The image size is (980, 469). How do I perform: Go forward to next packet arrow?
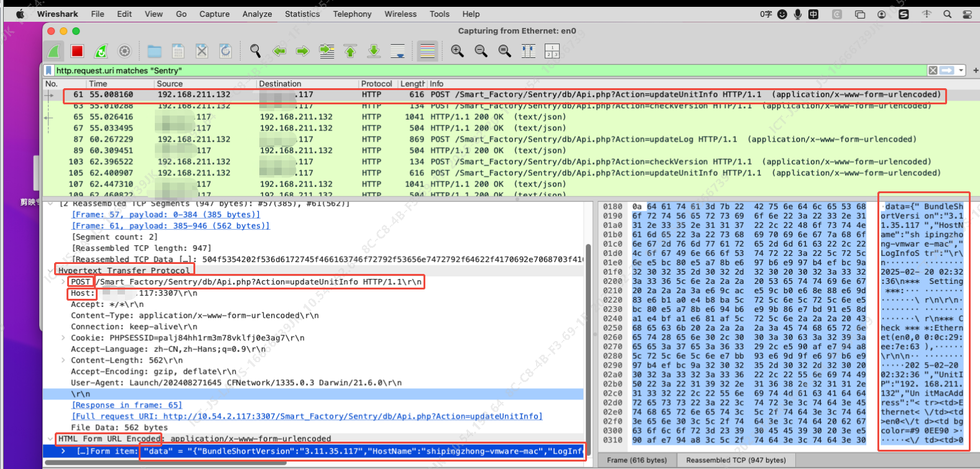[x=303, y=51]
